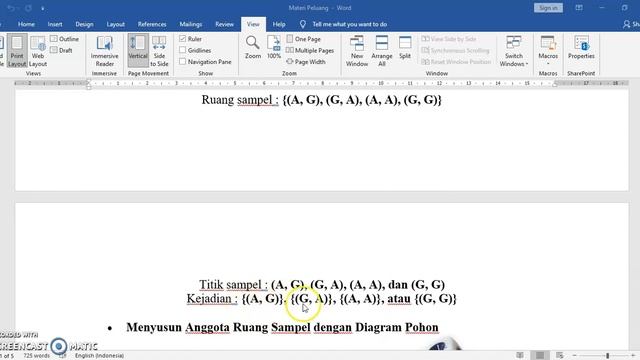640x360 pixels.
Task: Show Multiple Pages zoom
Action: (310, 50)
